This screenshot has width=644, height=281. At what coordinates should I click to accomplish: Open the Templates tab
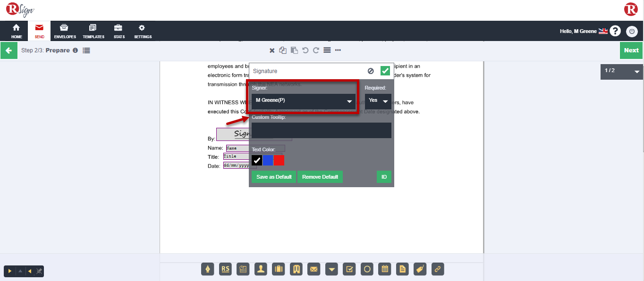pos(93,31)
